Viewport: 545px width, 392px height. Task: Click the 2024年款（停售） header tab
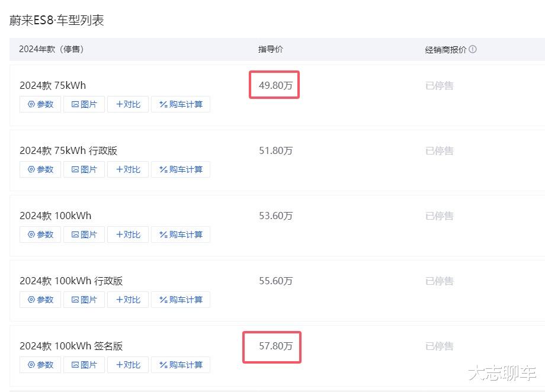[52, 49]
